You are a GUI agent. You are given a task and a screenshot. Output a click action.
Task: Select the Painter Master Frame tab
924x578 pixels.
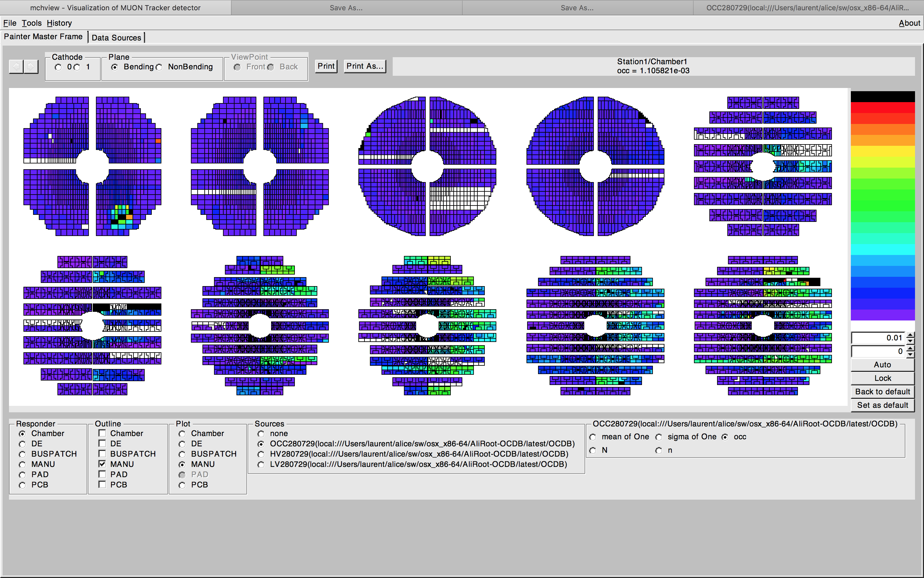point(44,37)
